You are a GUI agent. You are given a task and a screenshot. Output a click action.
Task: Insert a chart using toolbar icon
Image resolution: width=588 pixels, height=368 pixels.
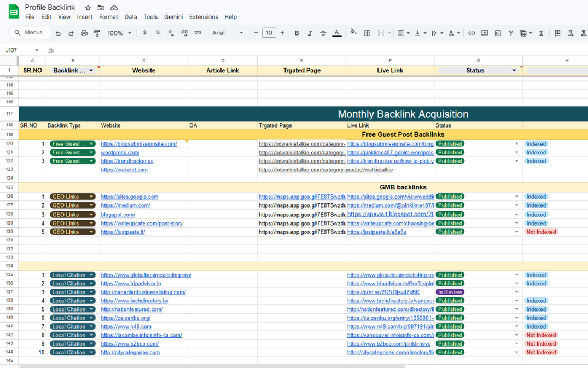[x=498, y=33]
